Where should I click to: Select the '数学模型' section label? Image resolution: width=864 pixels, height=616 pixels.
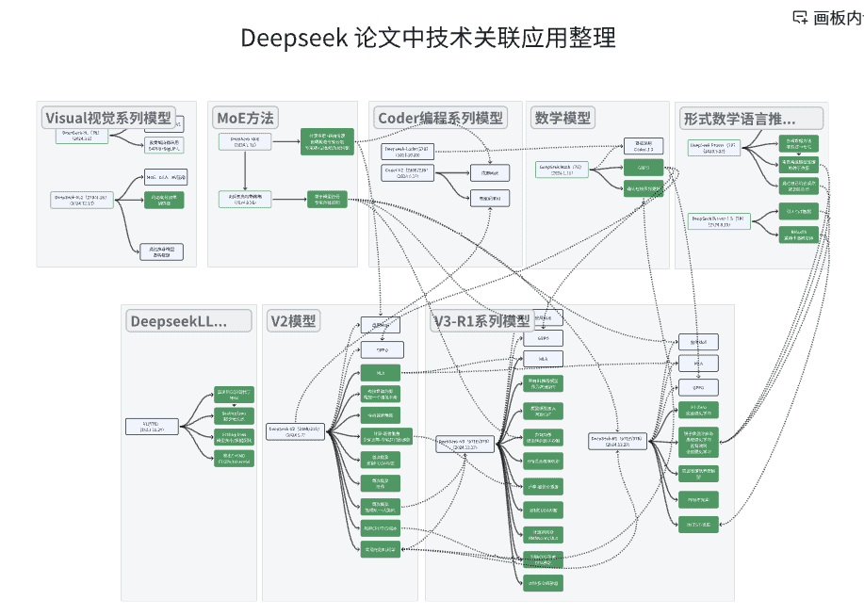click(562, 118)
